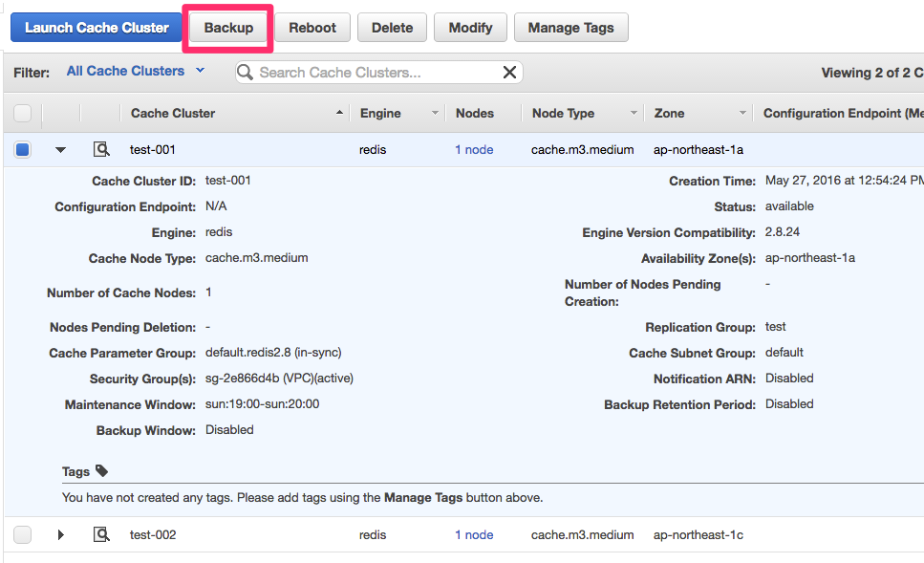Click the magnifier details icon beside test-001

click(101, 149)
